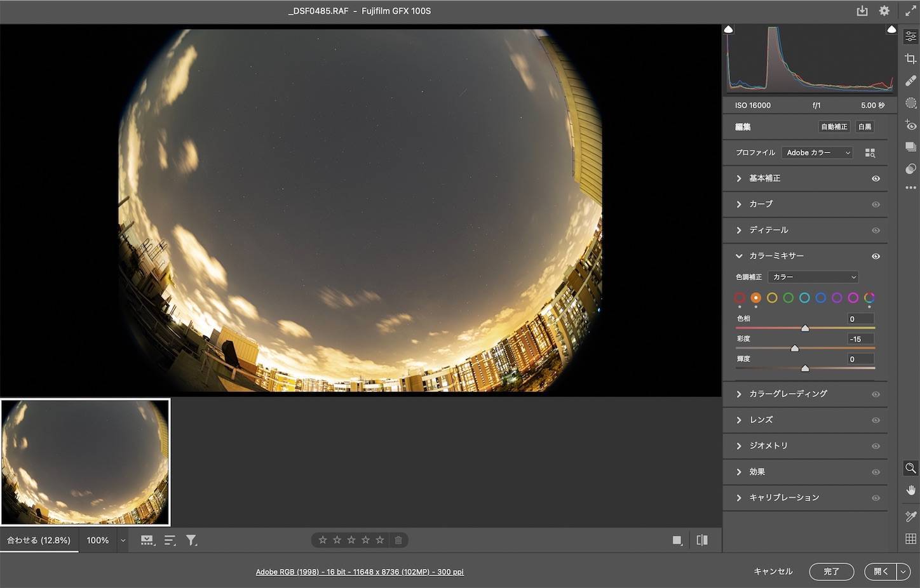Click the 色相 value input field
The width and height of the screenshot is (920, 588).
[x=861, y=319]
